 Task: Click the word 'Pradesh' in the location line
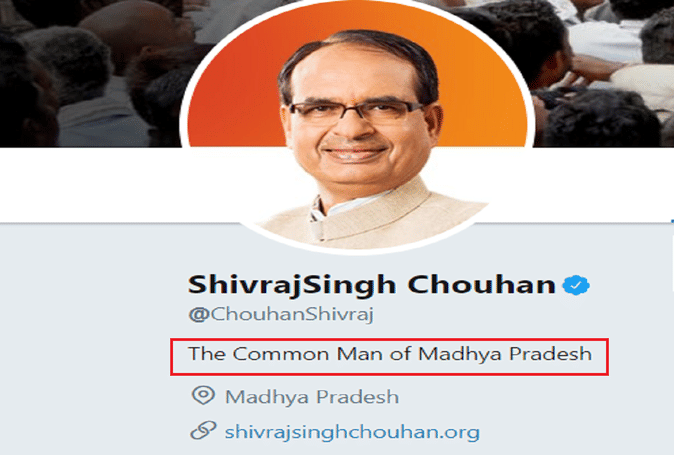click(358, 397)
